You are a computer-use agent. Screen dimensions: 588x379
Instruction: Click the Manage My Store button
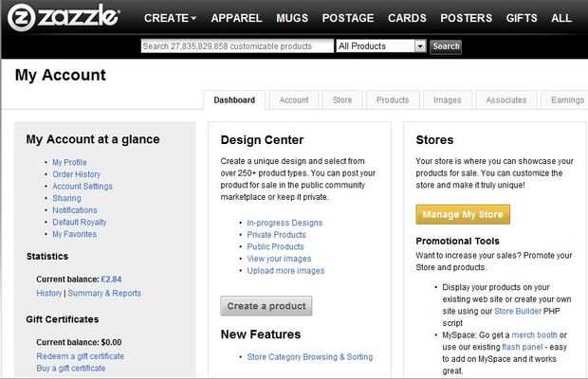463,214
